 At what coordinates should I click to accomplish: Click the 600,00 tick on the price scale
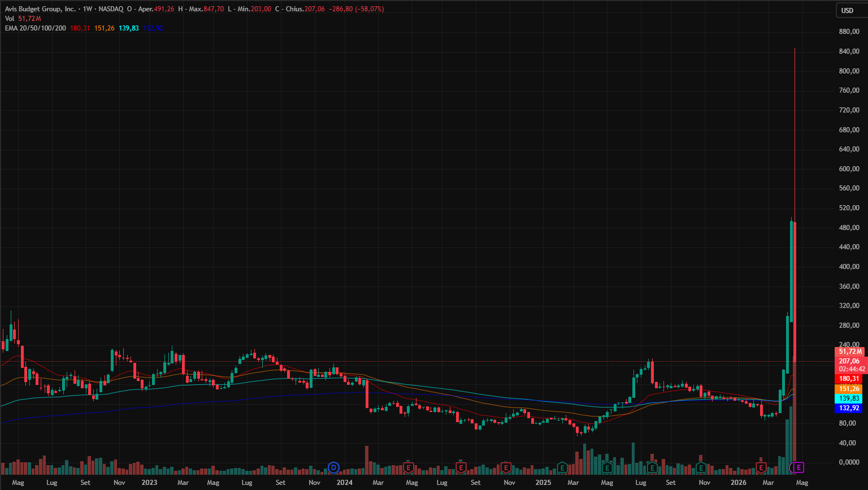click(x=849, y=169)
